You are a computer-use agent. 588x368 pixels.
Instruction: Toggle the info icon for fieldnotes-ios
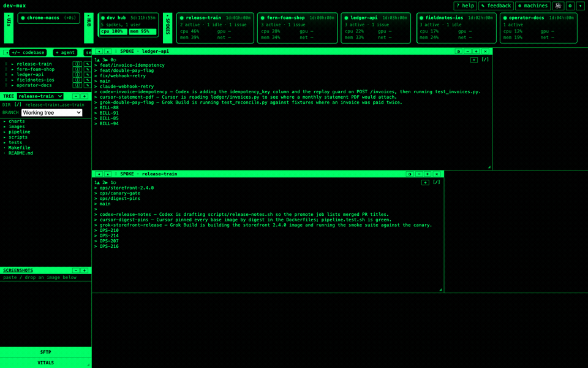pos(77,80)
